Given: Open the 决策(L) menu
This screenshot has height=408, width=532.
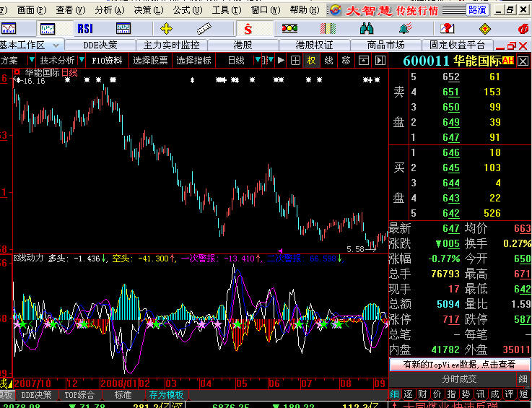Looking at the screenshot, I should click(149, 10).
